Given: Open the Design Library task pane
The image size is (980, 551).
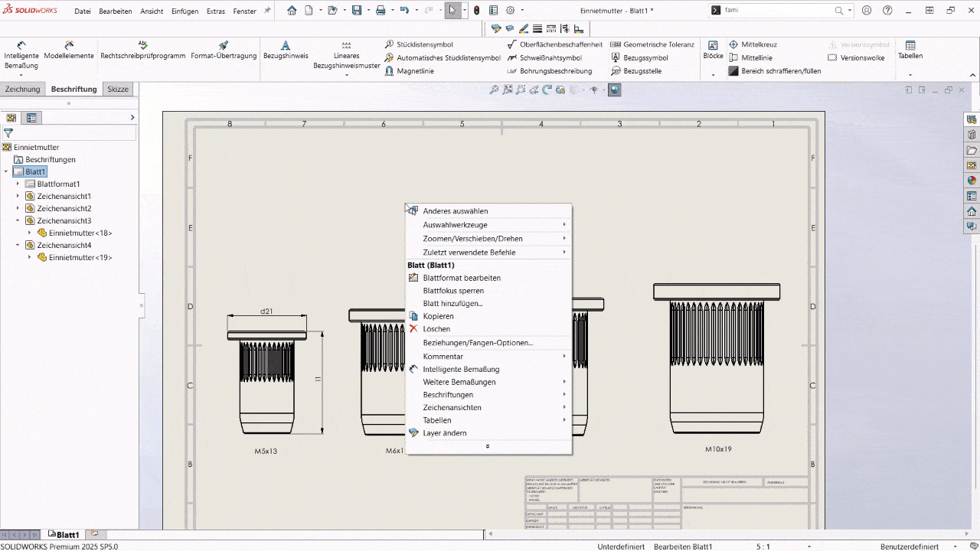Looking at the screenshot, I should coord(971,135).
